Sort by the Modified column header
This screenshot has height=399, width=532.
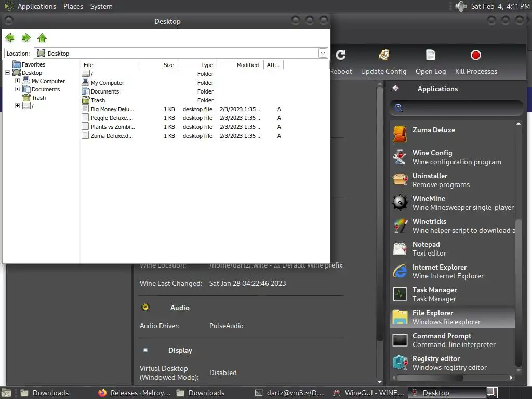(x=240, y=65)
